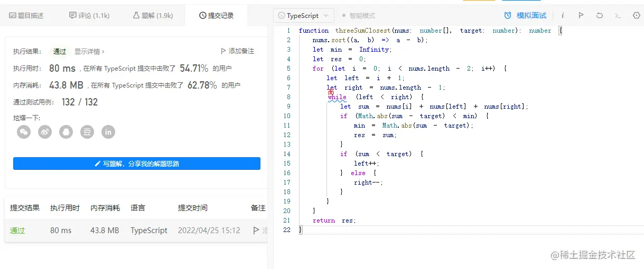Click the run play icon in editor toolbar

pyautogui.click(x=581, y=16)
